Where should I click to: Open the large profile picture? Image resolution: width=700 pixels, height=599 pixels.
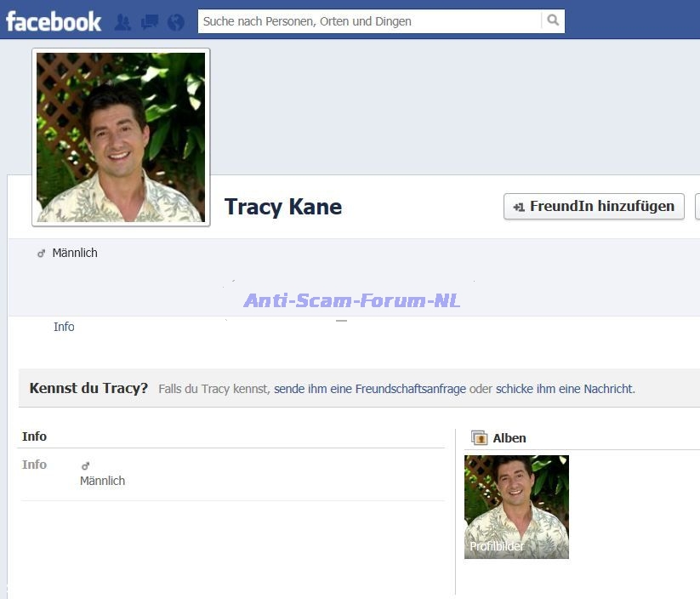[121, 138]
